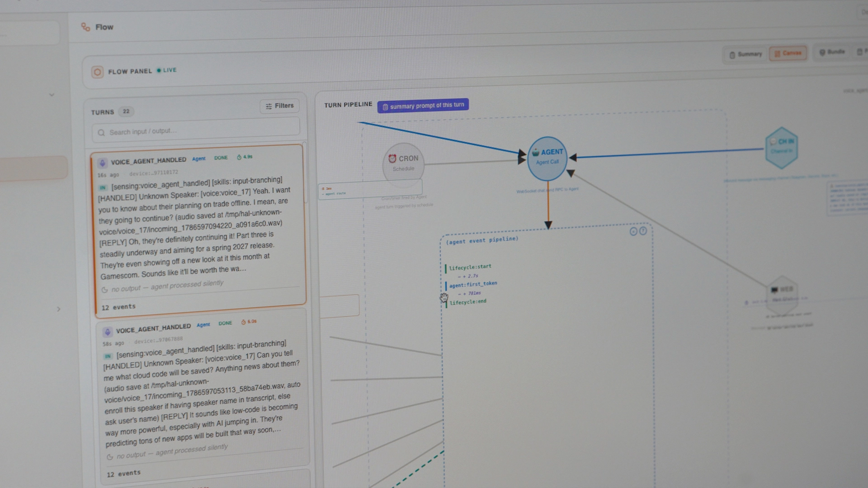Screen dimensions: 868x488
Task: Click the second circular icon in agent event pipeline
Action: 643,231
